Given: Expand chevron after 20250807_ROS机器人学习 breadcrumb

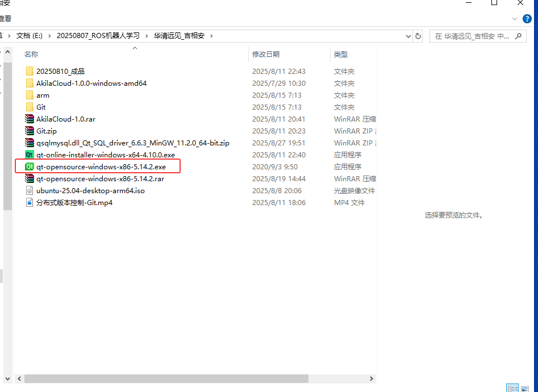Looking at the screenshot, I should (147, 36).
